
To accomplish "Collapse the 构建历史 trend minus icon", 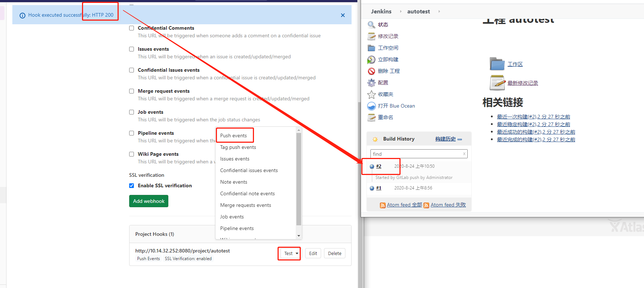I will click(x=460, y=139).
